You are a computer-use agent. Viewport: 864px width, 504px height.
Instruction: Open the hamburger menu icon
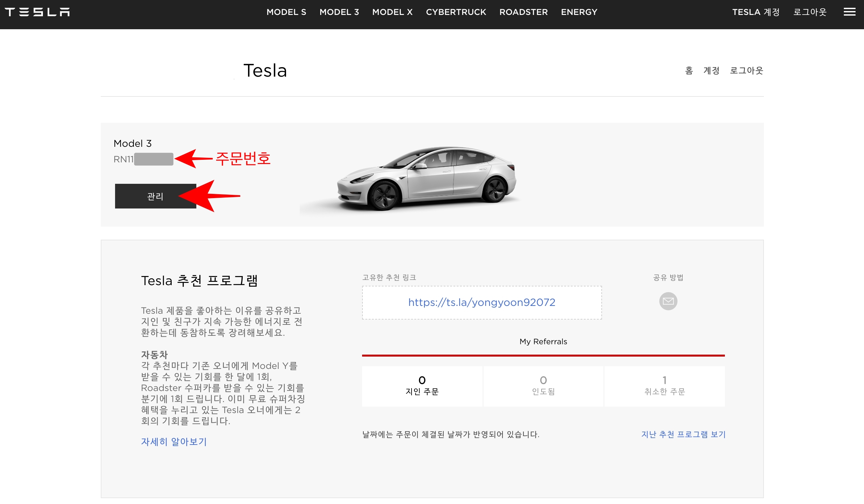849,12
